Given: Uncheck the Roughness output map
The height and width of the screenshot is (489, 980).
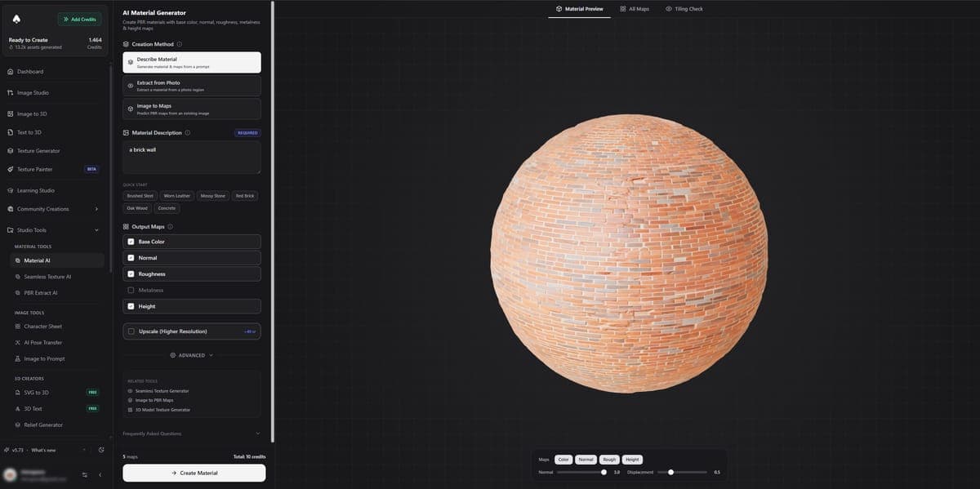Looking at the screenshot, I should tap(131, 274).
